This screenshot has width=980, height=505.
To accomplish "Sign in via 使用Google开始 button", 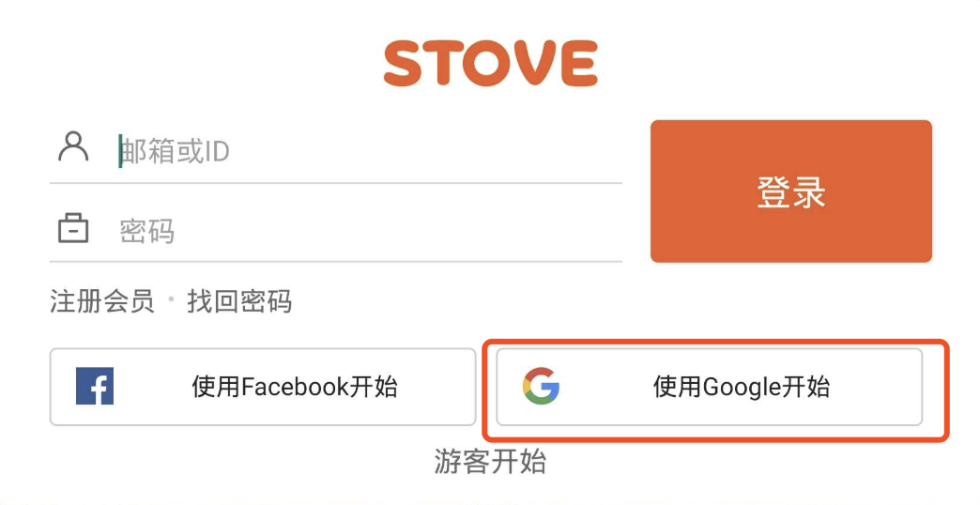I will point(710,387).
